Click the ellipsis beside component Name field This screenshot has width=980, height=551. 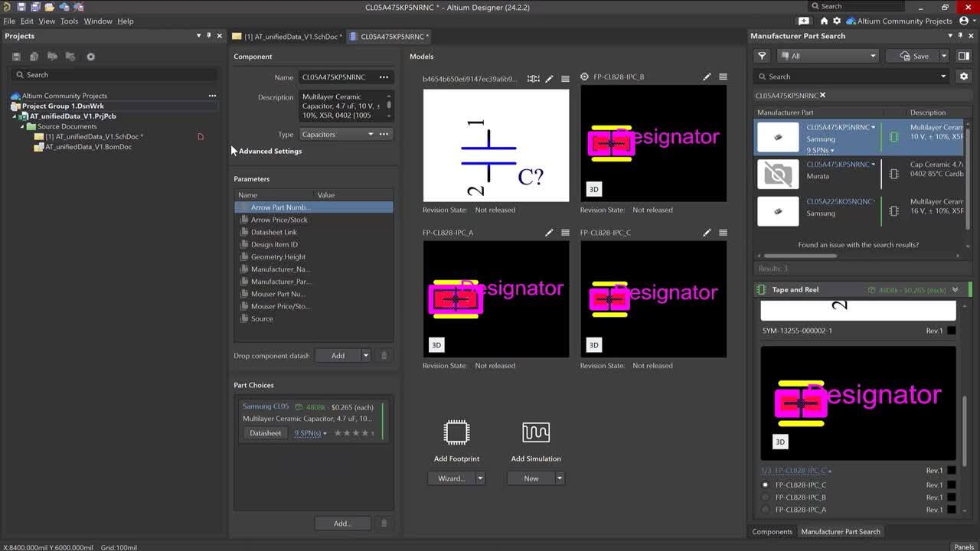coord(384,77)
